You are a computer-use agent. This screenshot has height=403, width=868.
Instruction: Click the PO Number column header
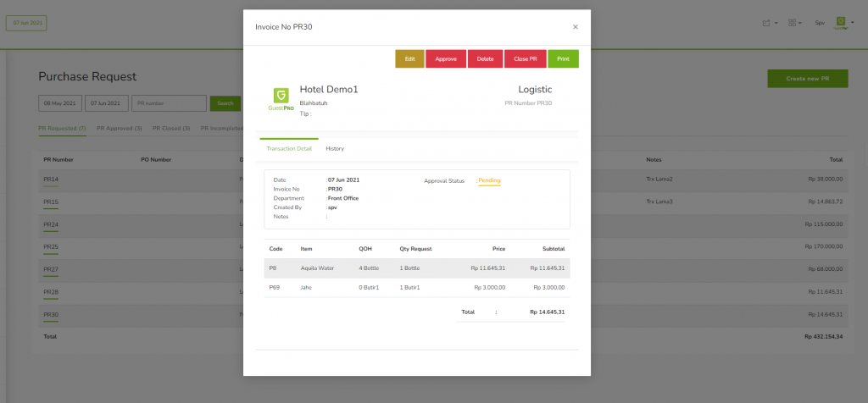click(x=156, y=160)
